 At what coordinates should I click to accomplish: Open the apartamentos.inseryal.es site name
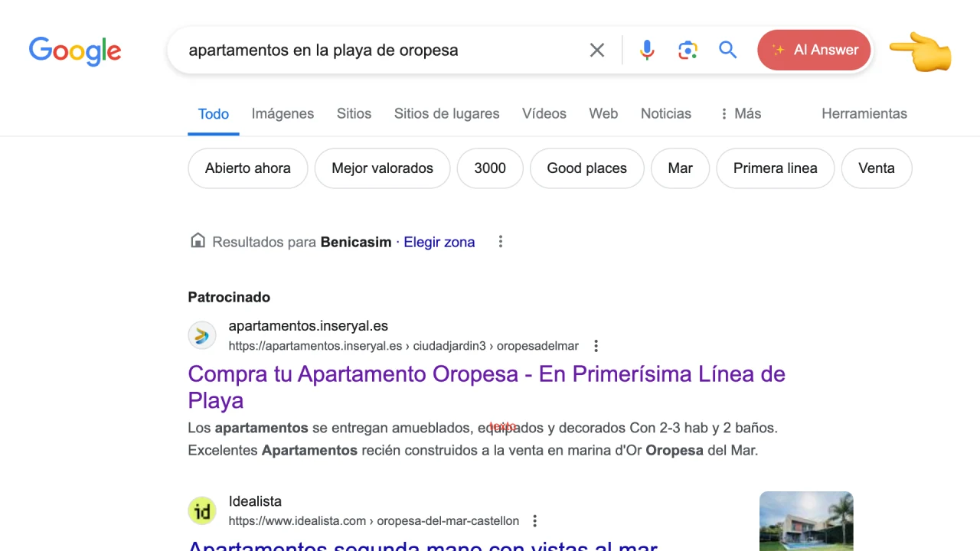click(308, 326)
